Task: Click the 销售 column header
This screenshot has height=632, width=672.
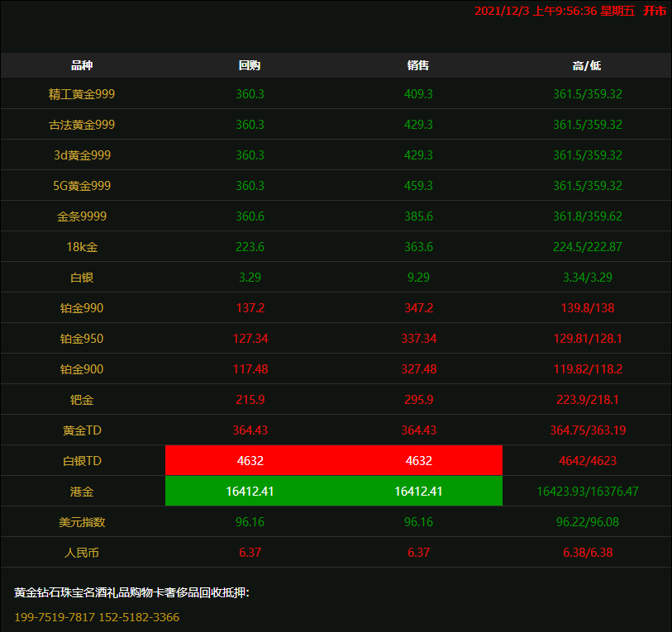Action: [418, 65]
